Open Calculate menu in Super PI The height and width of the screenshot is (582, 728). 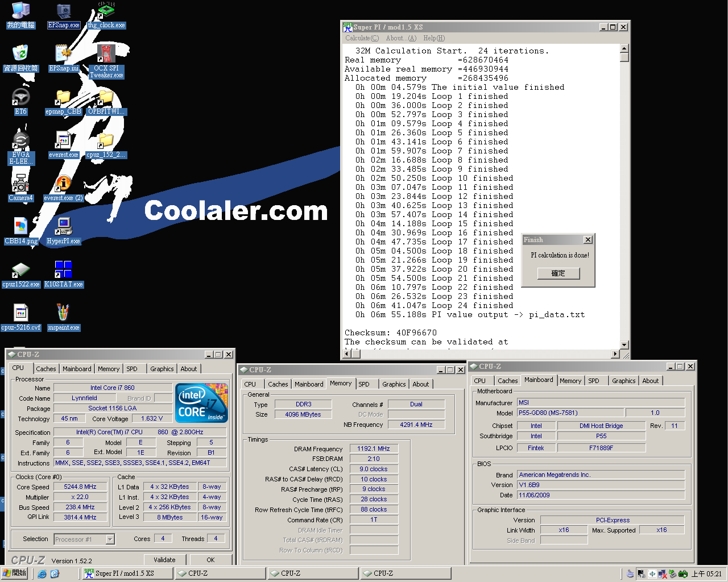[x=362, y=38]
